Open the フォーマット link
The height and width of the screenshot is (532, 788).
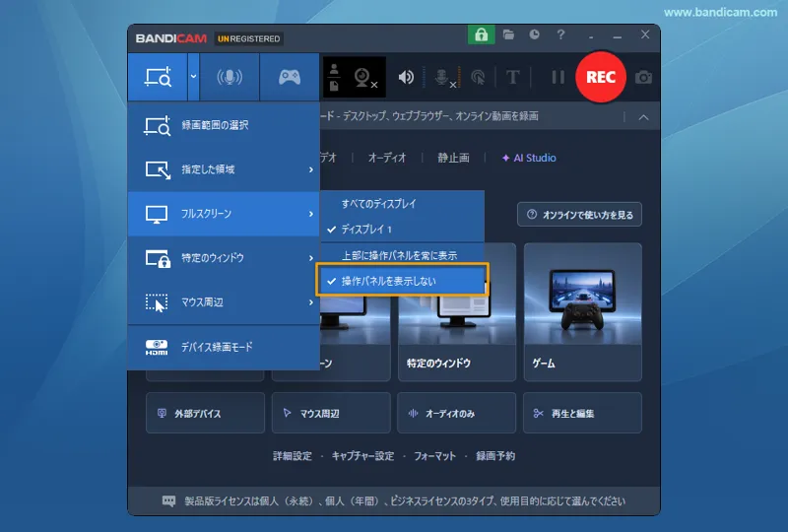point(434,456)
